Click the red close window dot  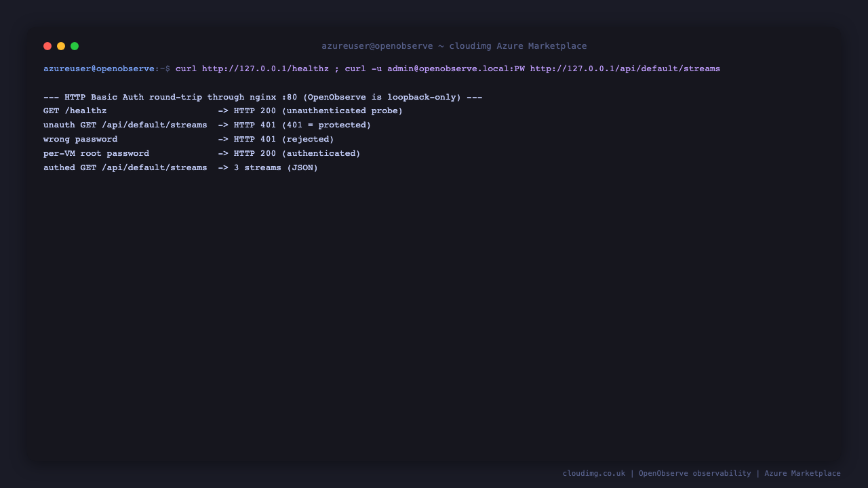tap(47, 46)
